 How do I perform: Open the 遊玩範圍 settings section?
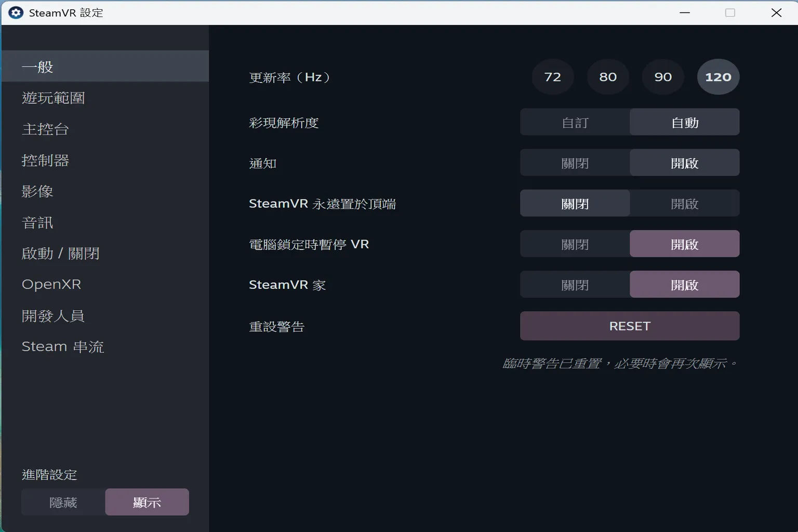(54, 98)
